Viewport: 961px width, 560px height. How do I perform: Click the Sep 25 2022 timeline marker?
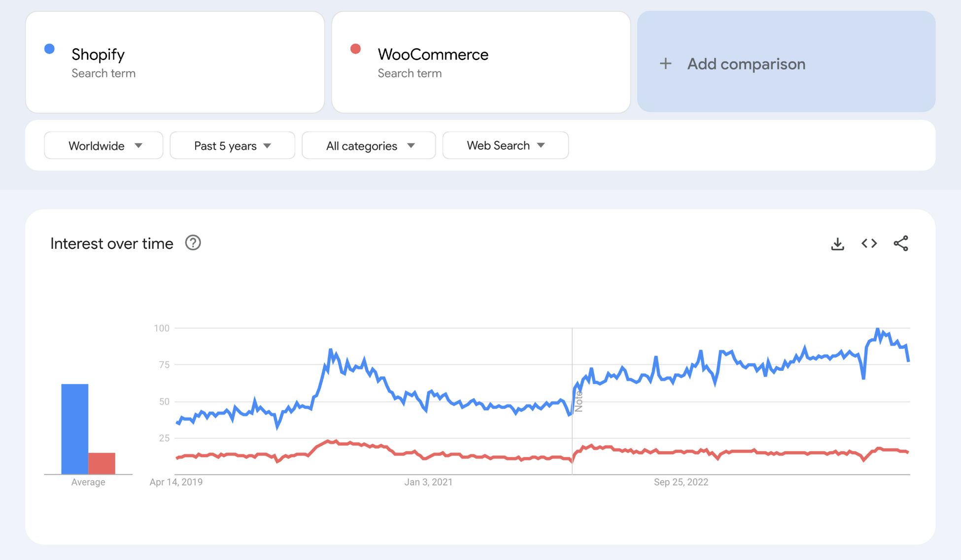point(682,480)
